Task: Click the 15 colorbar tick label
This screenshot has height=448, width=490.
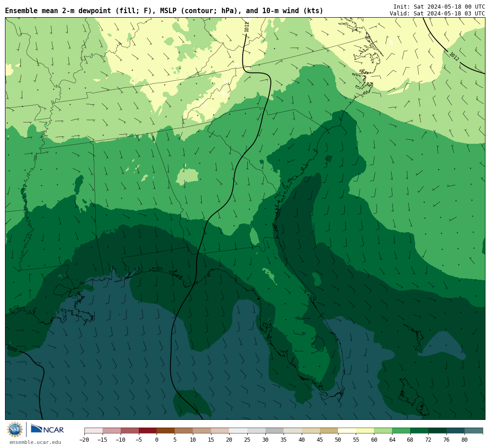Action: click(211, 440)
